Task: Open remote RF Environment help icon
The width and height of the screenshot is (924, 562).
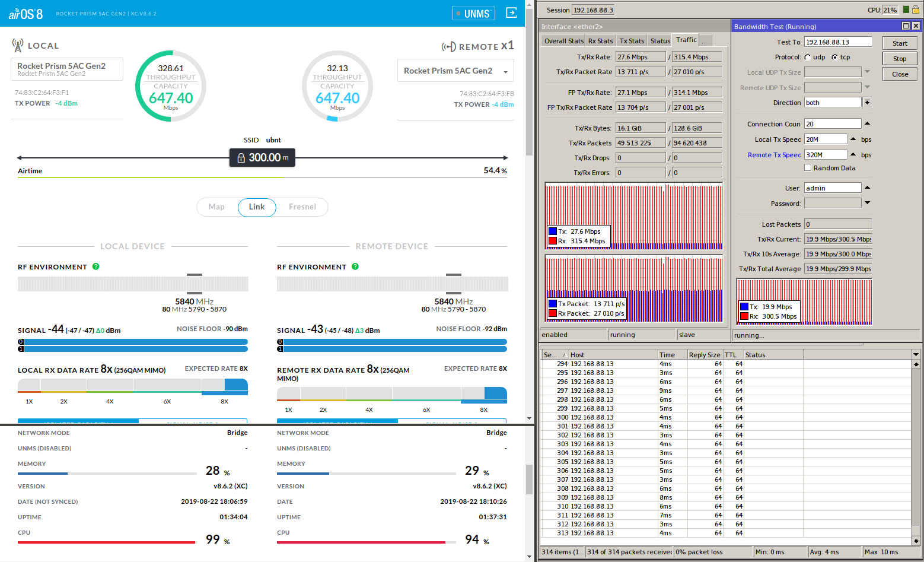Action: tap(355, 266)
